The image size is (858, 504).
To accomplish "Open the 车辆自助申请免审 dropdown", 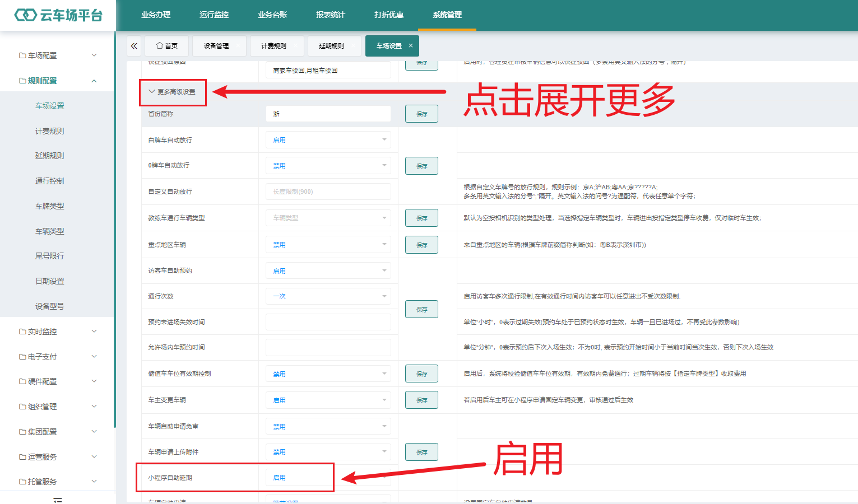I will [x=328, y=427].
